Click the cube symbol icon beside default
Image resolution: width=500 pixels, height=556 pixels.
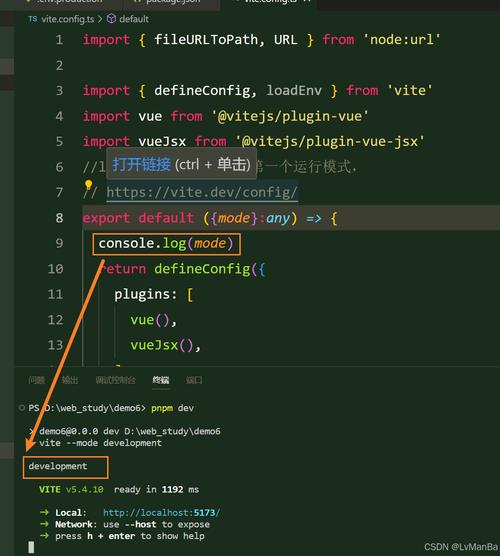point(111,18)
